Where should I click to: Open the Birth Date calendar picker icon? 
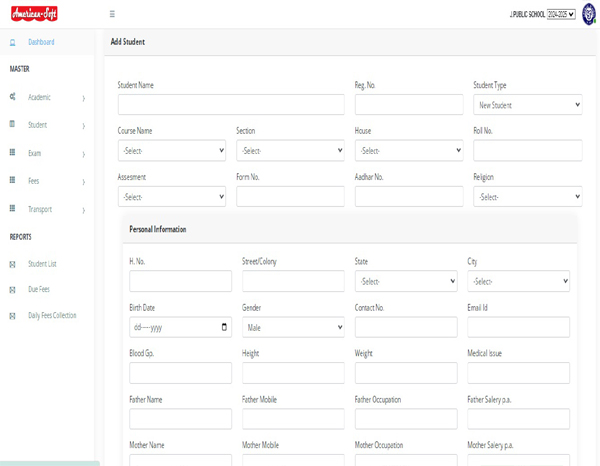224,327
